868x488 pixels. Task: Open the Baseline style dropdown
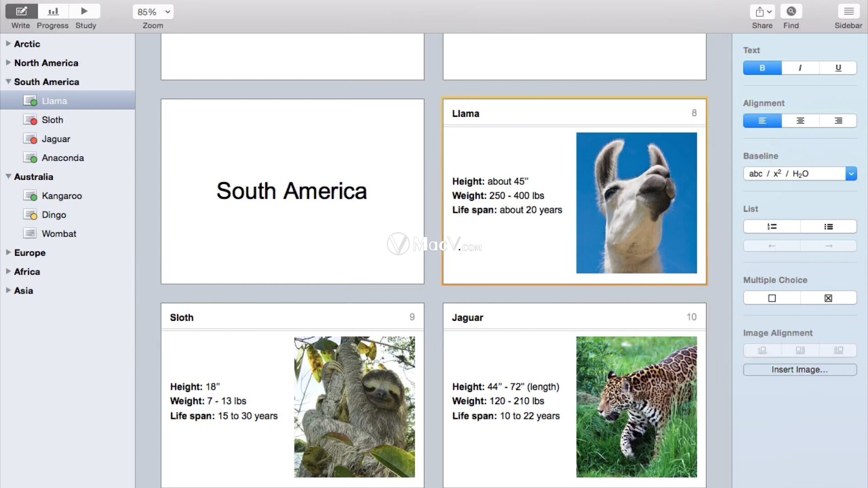click(x=851, y=174)
